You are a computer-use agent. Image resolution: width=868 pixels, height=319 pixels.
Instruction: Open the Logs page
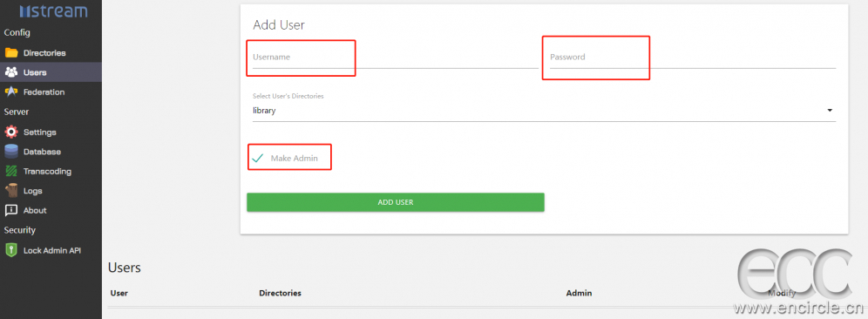pyautogui.click(x=51, y=191)
